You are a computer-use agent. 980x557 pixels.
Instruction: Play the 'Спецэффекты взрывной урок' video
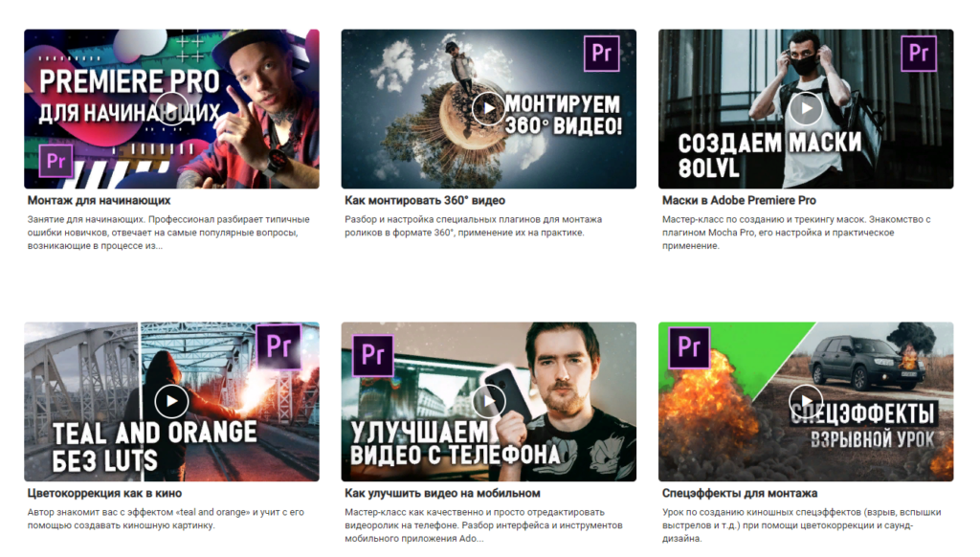(x=806, y=401)
